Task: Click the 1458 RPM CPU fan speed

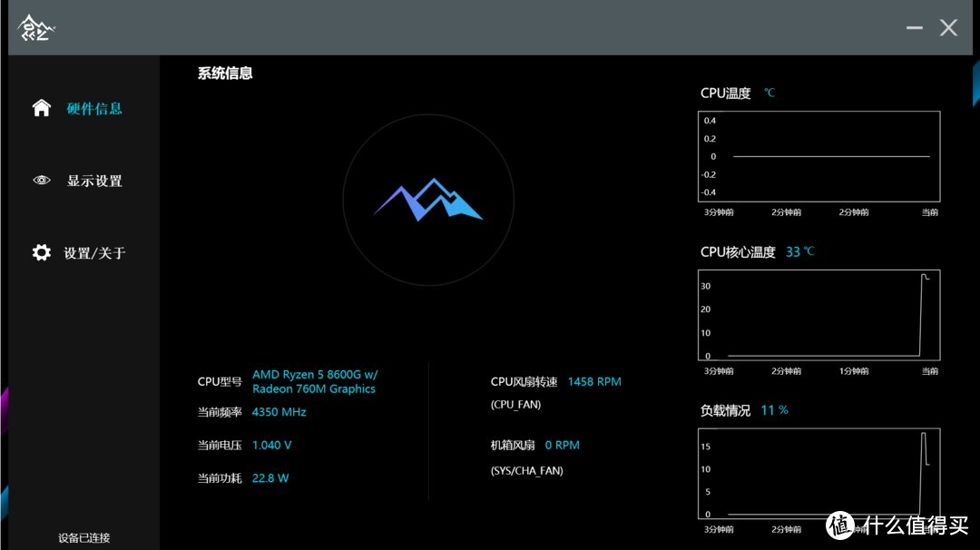Action: (x=594, y=382)
